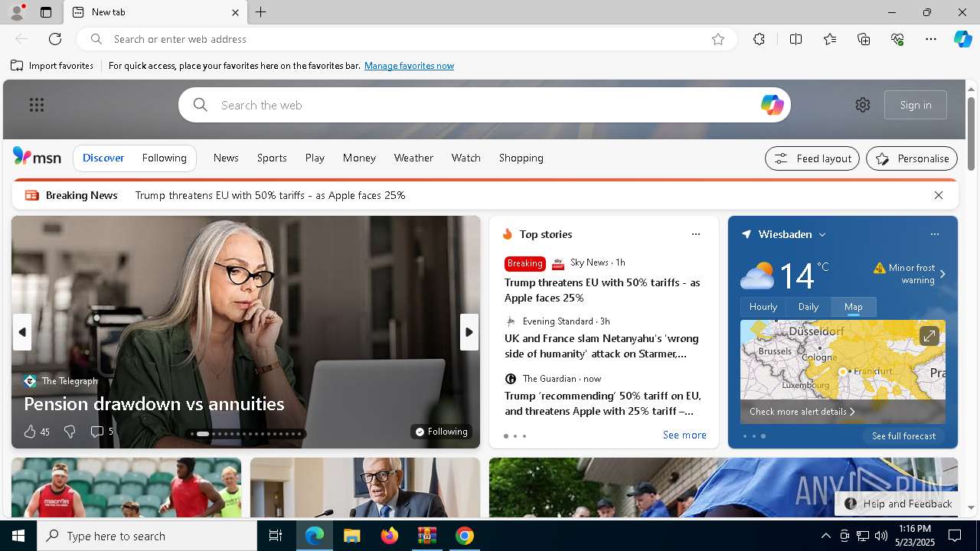Select the Daily weather tab
The height and width of the screenshot is (551, 980).
(x=808, y=307)
